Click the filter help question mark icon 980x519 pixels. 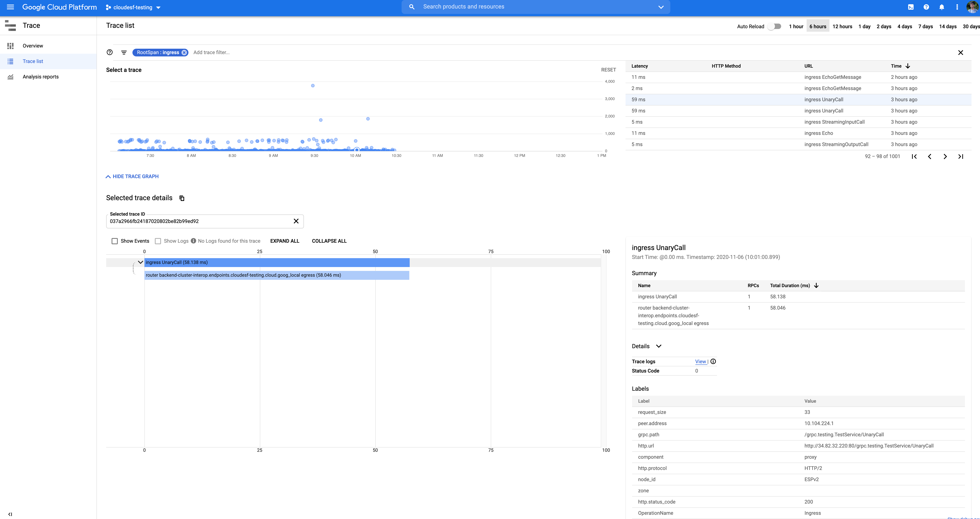point(110,53)
